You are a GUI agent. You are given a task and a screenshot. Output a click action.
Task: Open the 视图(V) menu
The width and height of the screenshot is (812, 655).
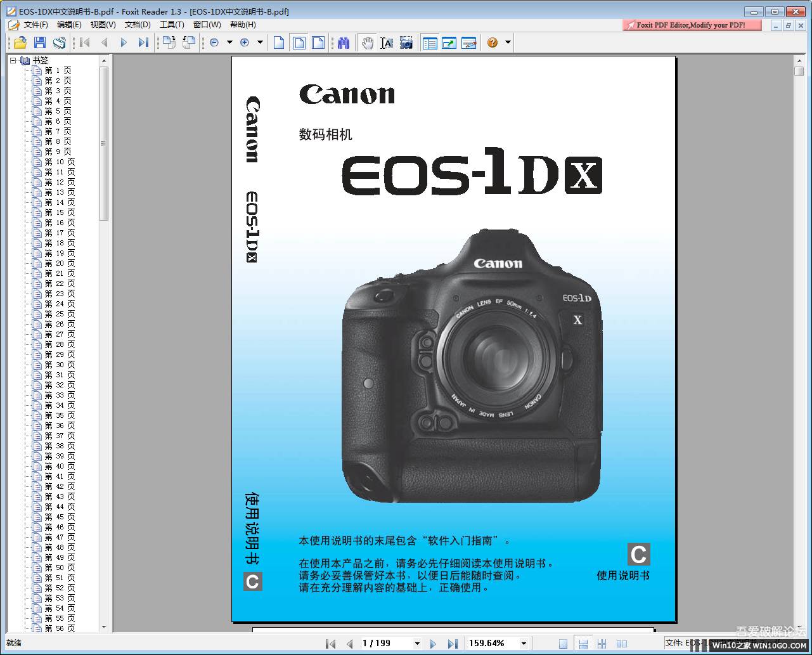click(x=103, y=25)
